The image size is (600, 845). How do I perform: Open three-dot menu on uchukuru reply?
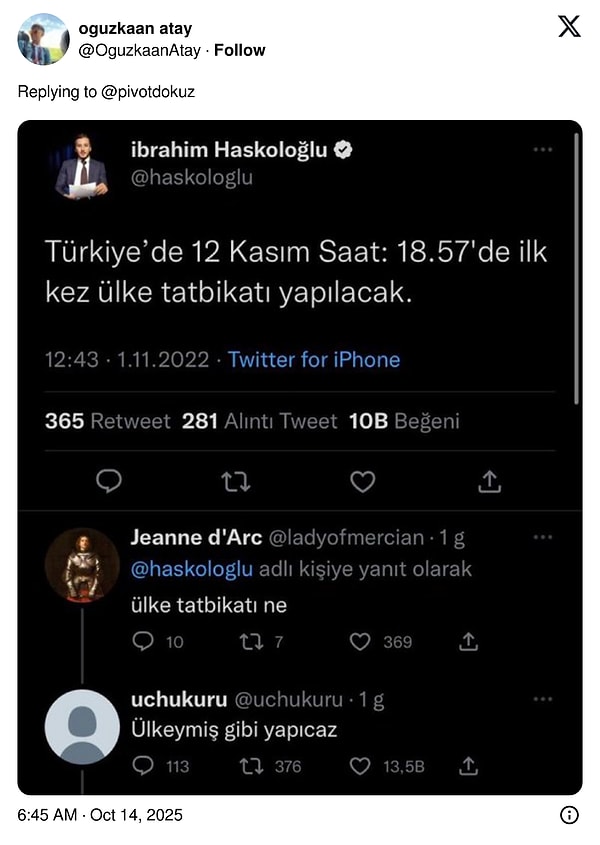[x=542, y=699]
